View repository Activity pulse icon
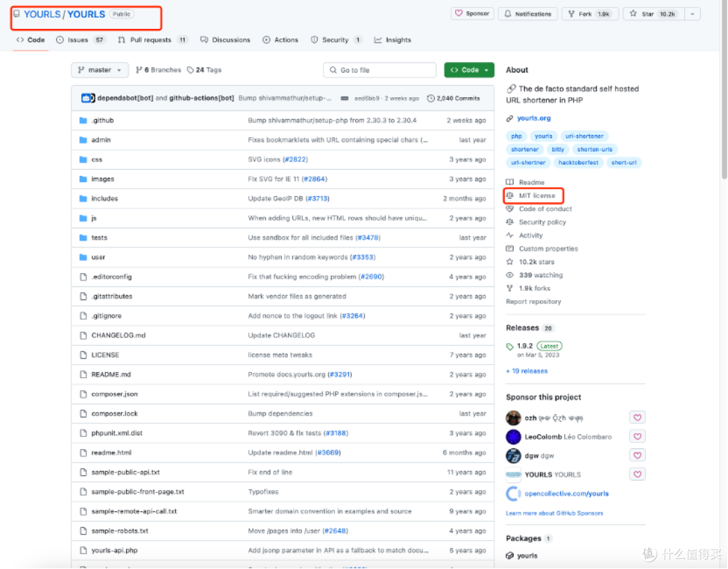This screenshot has width=728, height=569. tap(510, 235)
